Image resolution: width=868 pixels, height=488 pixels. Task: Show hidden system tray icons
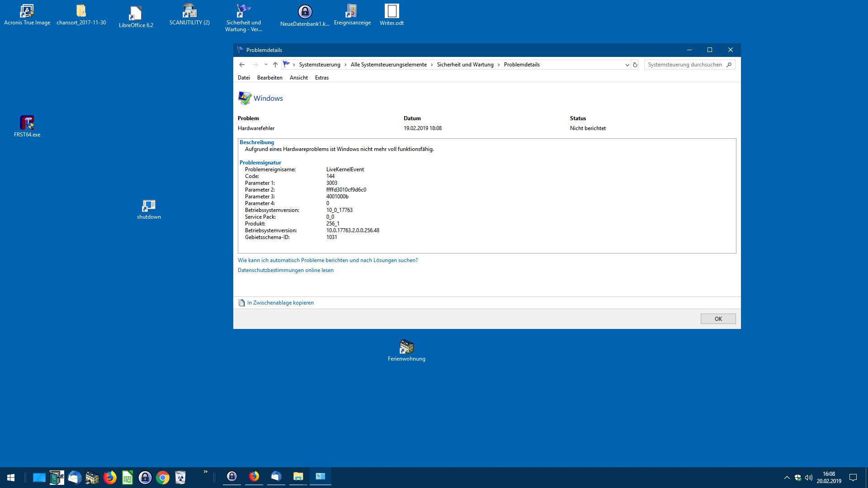tap(787, 478)
